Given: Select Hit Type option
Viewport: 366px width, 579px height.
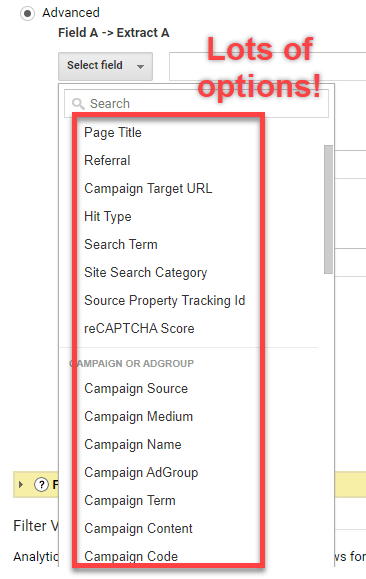Looking at the screenshot, I should (107, 216).
